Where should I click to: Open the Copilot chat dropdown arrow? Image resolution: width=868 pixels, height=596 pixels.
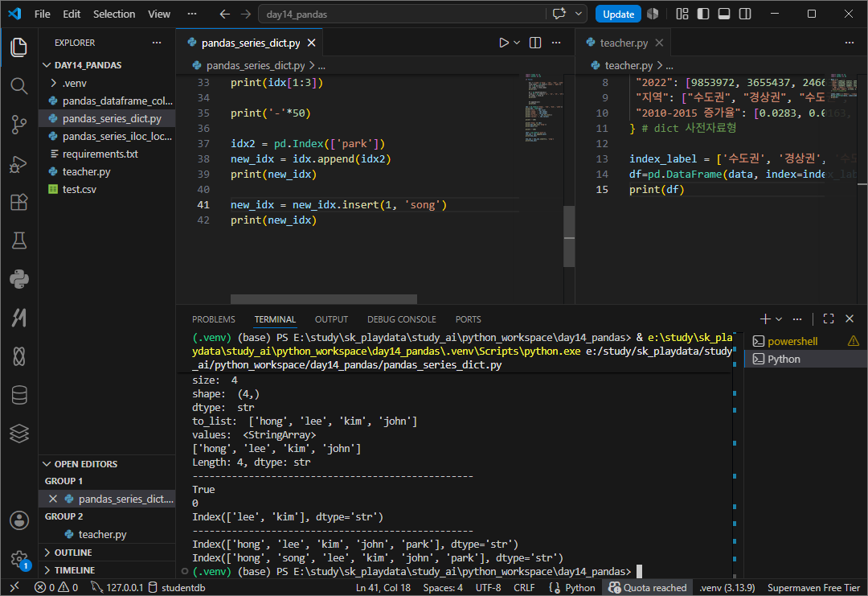(579, 14)
